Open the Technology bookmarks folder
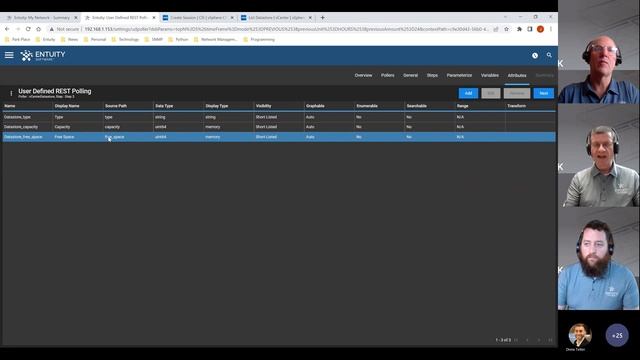This screenshot has width=640, height=360. point(125,40)
